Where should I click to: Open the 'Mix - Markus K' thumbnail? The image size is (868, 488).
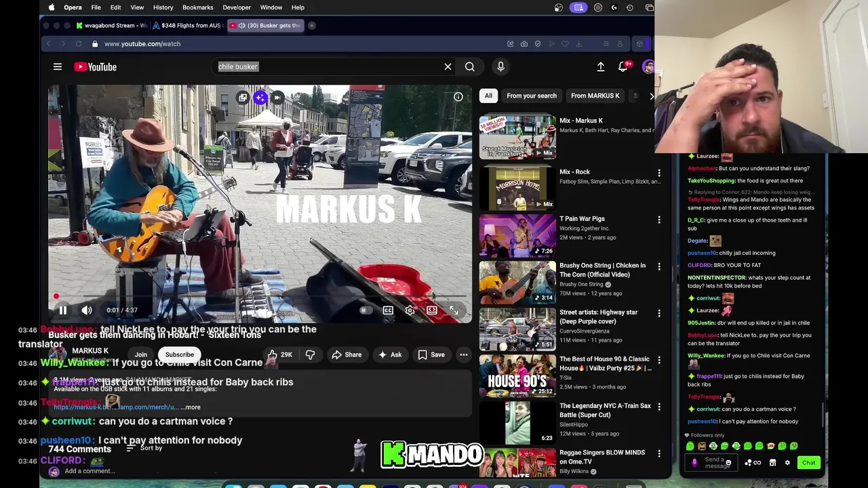(517, 138)
